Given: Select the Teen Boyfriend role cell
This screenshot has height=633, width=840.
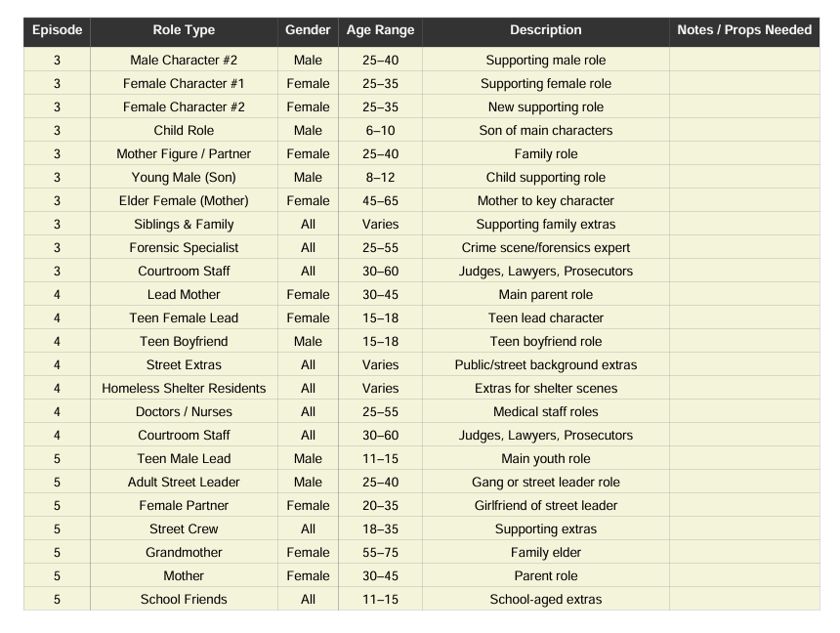Looking at the screenshot, I should [x=184, y=342].
